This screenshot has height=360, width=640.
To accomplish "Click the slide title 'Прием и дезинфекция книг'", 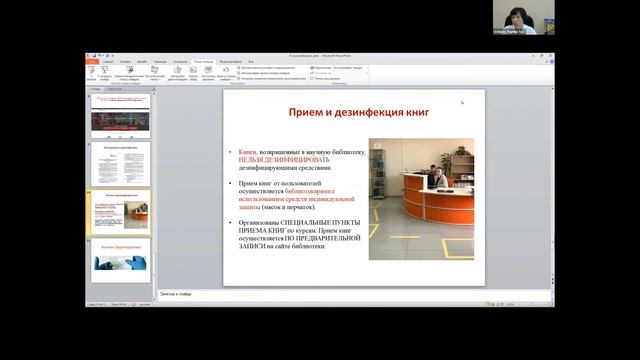I will point(359,112).
